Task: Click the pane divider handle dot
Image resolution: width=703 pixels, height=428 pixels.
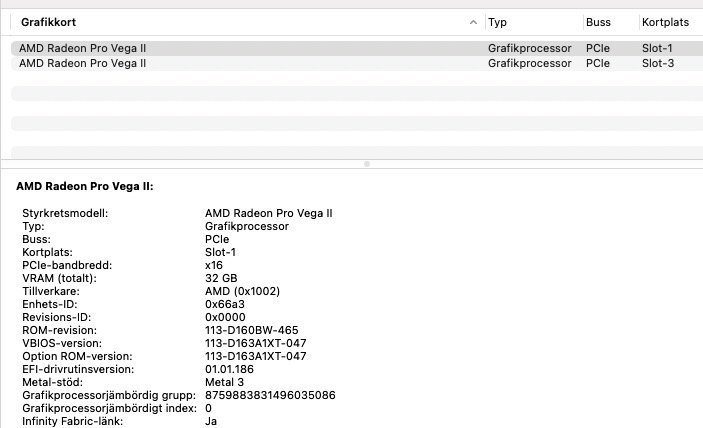Action: 367,163
